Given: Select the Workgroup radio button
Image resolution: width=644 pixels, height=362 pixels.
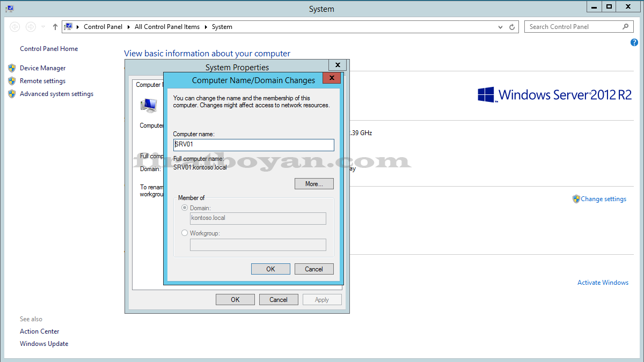Looking at the screenshot, I should [185, 233].
